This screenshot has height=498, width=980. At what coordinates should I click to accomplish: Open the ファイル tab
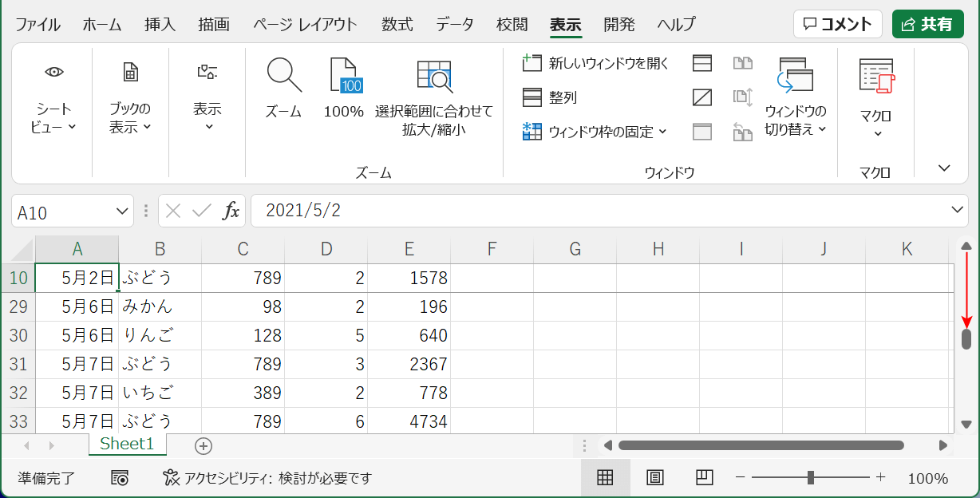tap(38, 24)
